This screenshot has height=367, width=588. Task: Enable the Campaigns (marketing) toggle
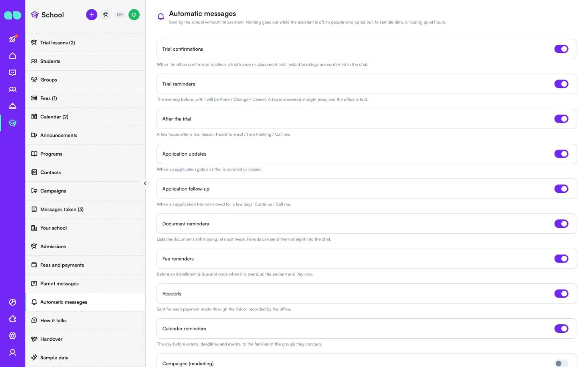pyautogui.click(x=561, y=364)
